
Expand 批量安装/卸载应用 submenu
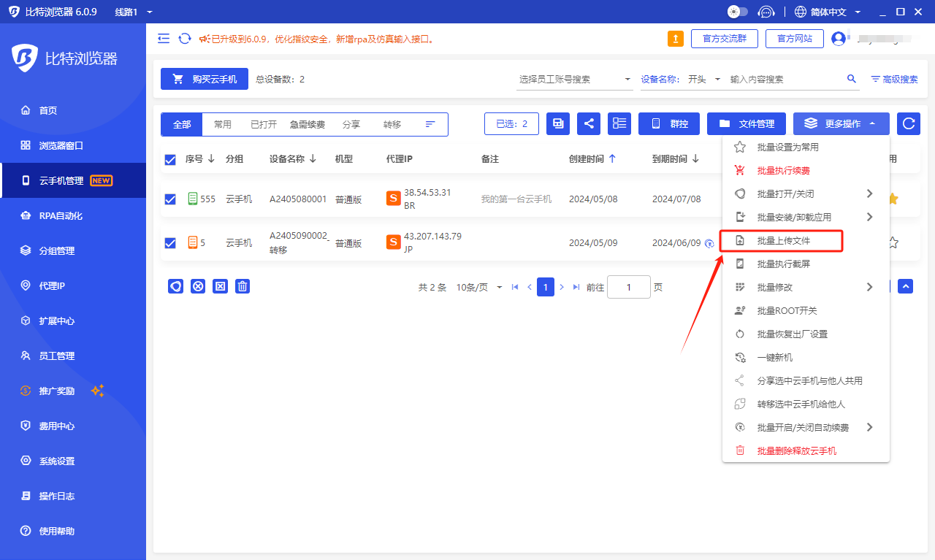pos(806,217)
